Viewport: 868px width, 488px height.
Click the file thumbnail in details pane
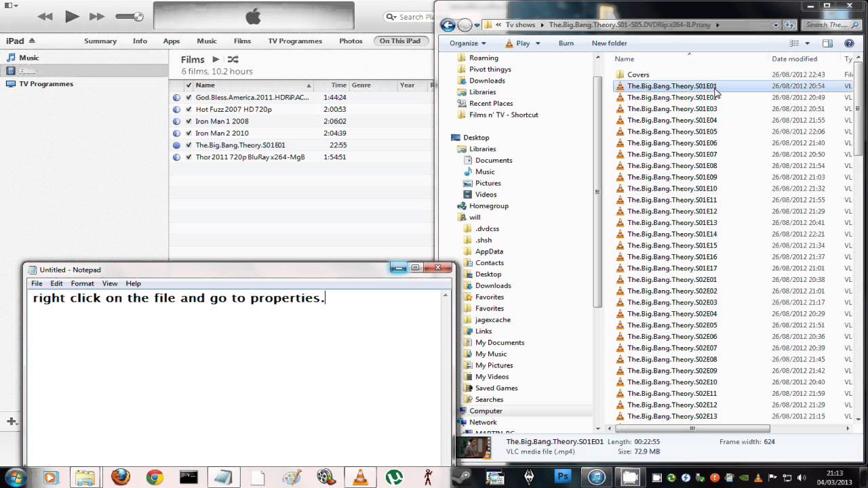pos(474,448)
